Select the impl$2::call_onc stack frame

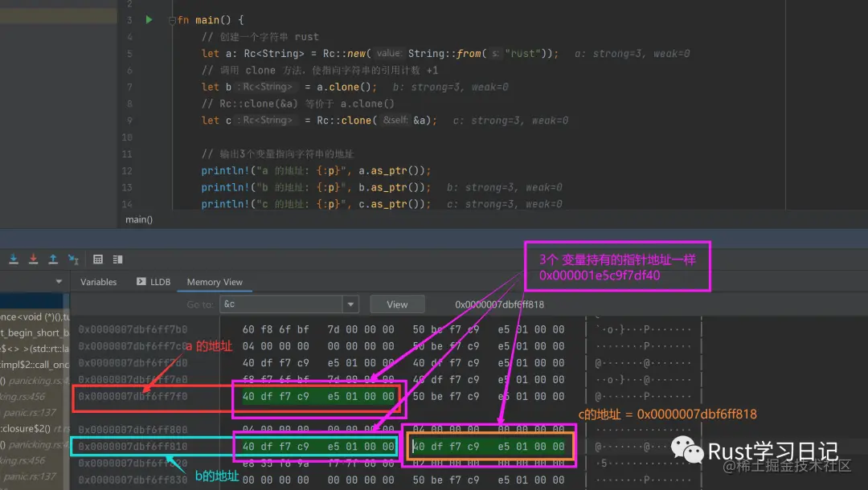click(35, 365)
